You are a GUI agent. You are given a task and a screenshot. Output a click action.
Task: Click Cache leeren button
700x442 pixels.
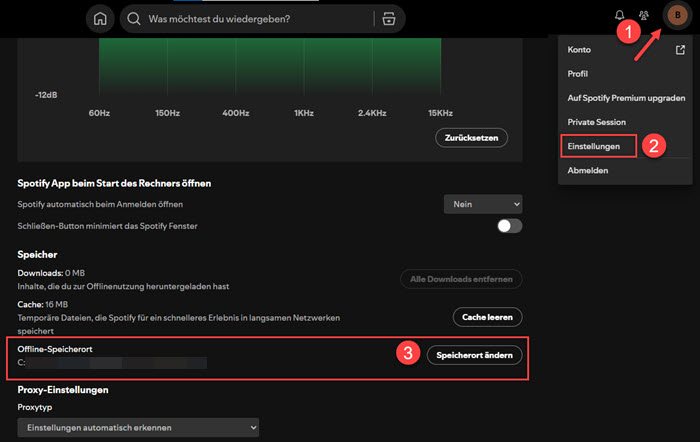coord(488,317)
